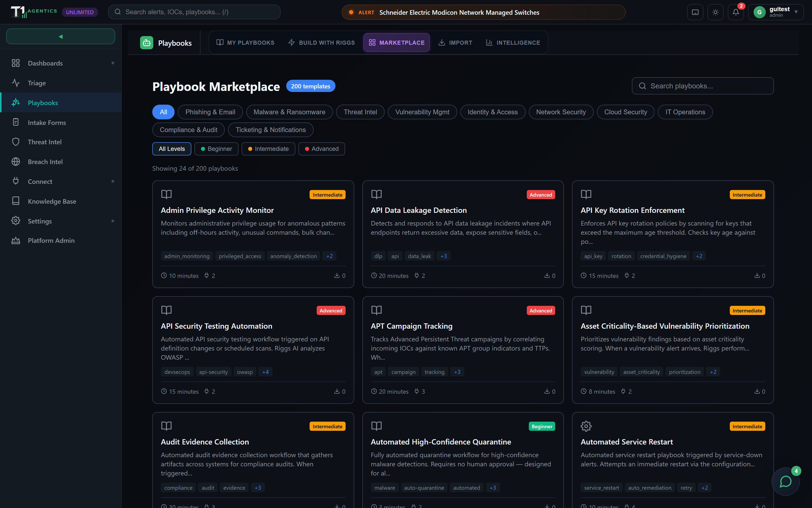Filter by Ticketing & Notifications category

(x=270, y=130)
